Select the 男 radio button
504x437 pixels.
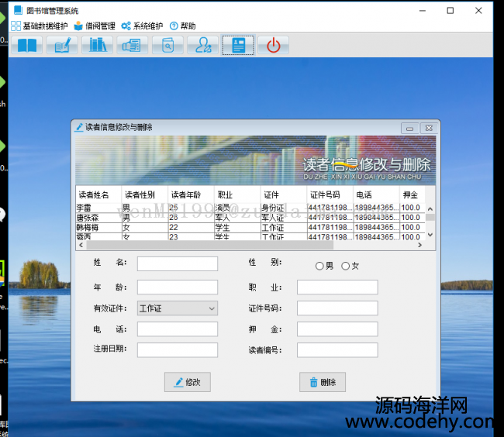(x=319, y=267)
